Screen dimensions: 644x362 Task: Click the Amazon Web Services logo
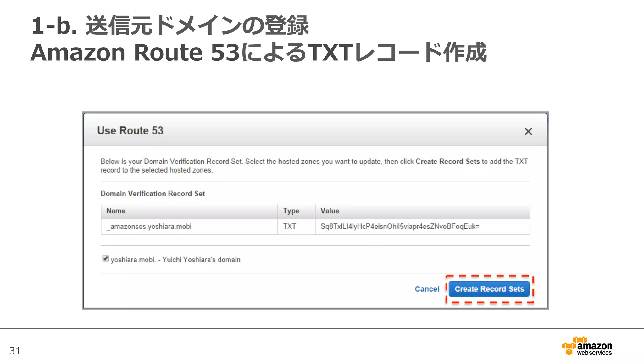point(587,346)
